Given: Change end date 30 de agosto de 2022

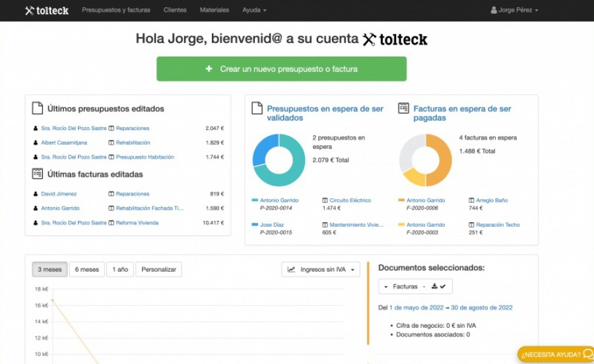Looking at the screenshot, I should pos(482,308).
